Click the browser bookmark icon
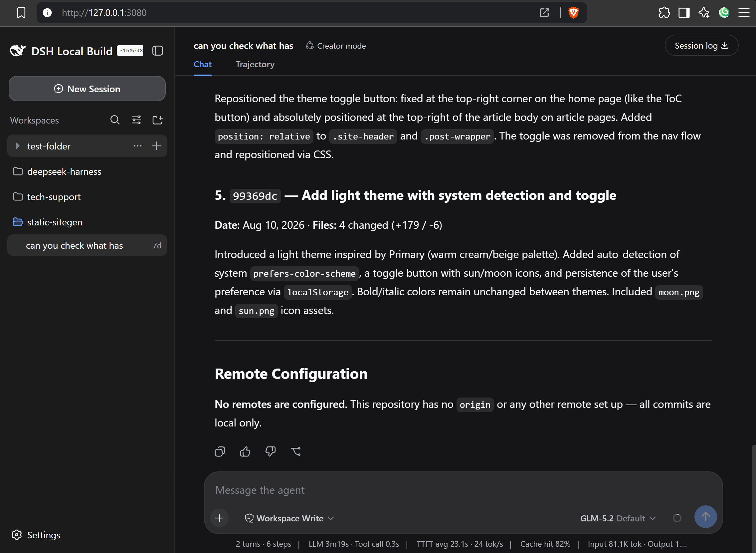The width and height of the screenshot is (756, 553). [21, 13]
